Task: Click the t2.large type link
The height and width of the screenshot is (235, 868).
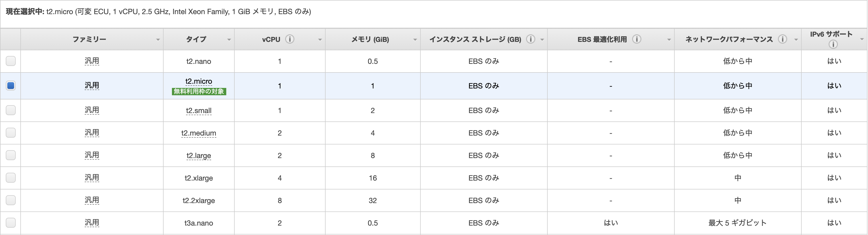Action: click(x=199, y=156)
